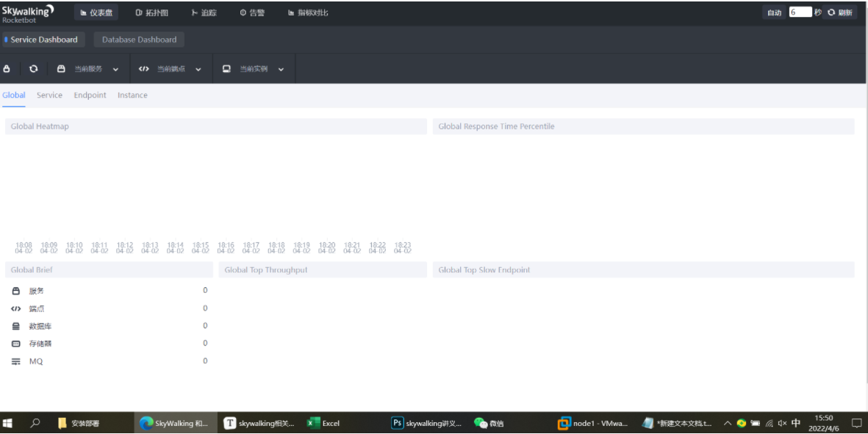
Task: Open the 安装部署 folder in taskbar
Action: pos(79,423)
